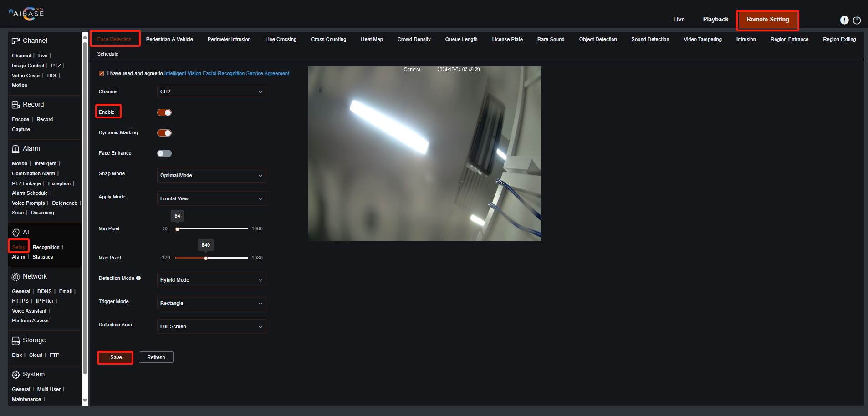Click the AI section head icon
Screen dimensions: 868x416
coord(16,233)
